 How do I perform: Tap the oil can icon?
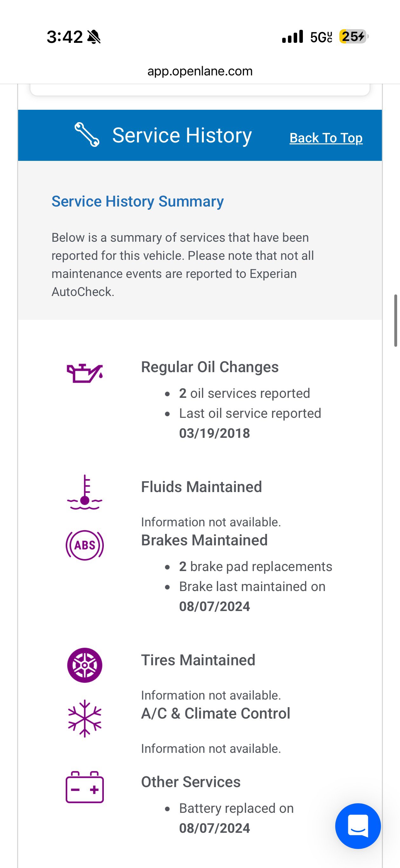click(x=85, y=373)
